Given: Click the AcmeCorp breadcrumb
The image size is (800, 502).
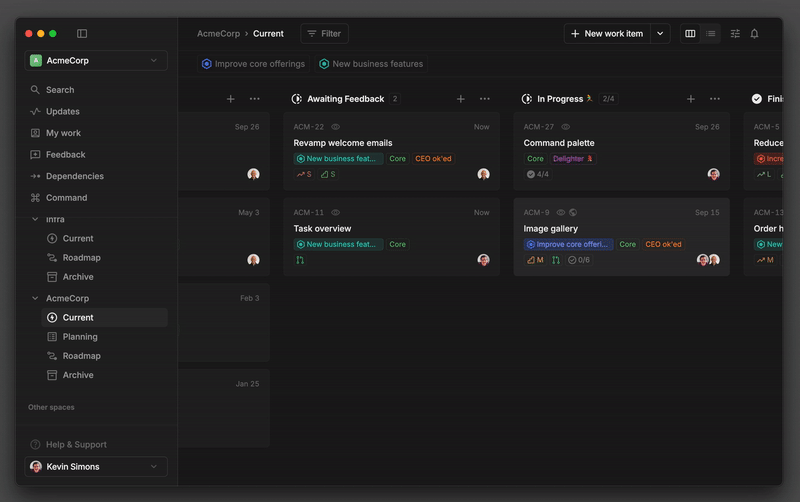Looking at the screenshot, I should tap(218, 34).
